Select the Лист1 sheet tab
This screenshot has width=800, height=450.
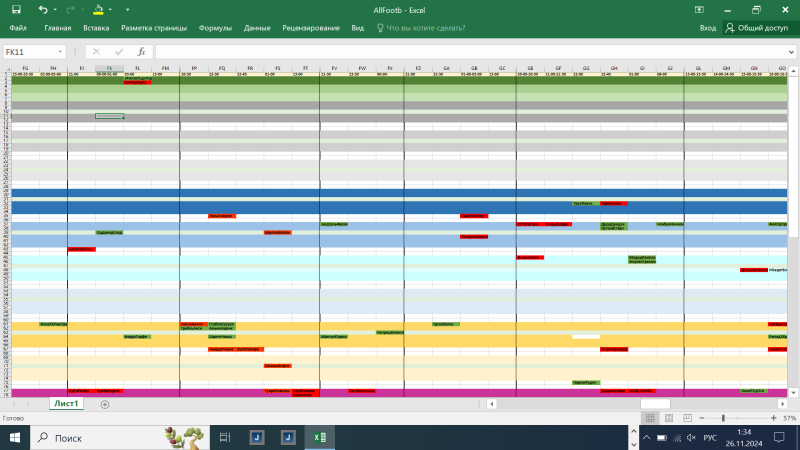66,404
